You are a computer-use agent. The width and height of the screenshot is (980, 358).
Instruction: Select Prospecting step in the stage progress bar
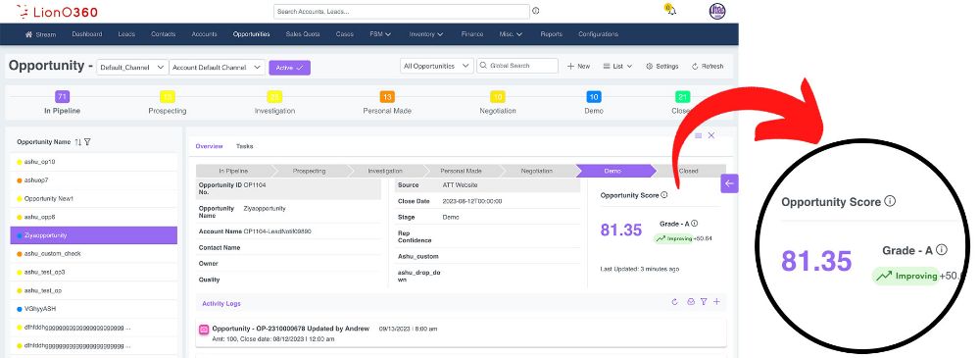pos(310,171)
